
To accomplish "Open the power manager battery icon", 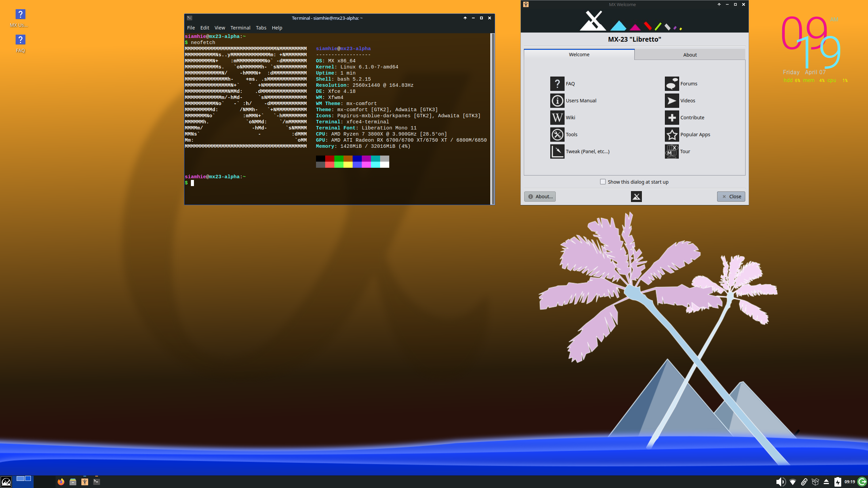I will [x=837, y=482].
